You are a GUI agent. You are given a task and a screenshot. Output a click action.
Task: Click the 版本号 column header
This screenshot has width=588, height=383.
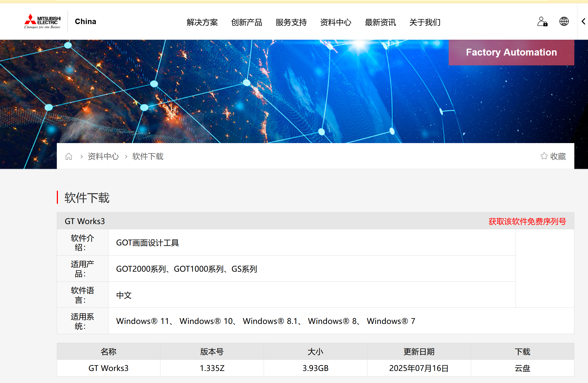(212, 352)
